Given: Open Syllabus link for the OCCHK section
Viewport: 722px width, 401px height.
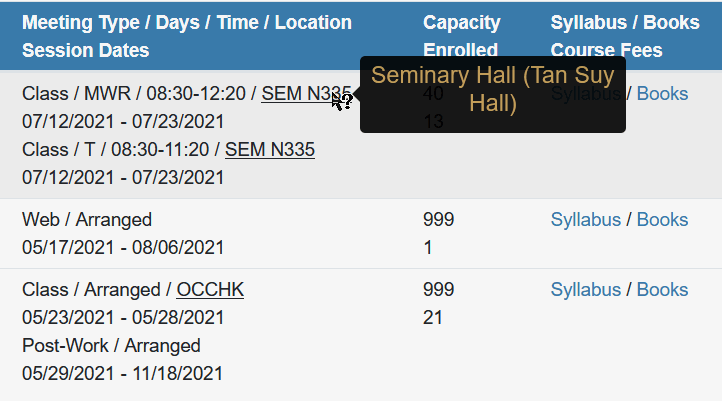Looking at the screenshot, I should pos(586,290).
